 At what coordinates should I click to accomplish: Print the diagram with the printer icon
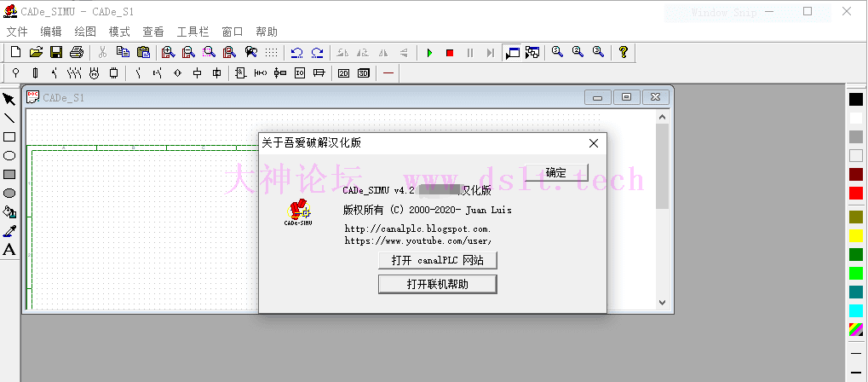(77, 53)
